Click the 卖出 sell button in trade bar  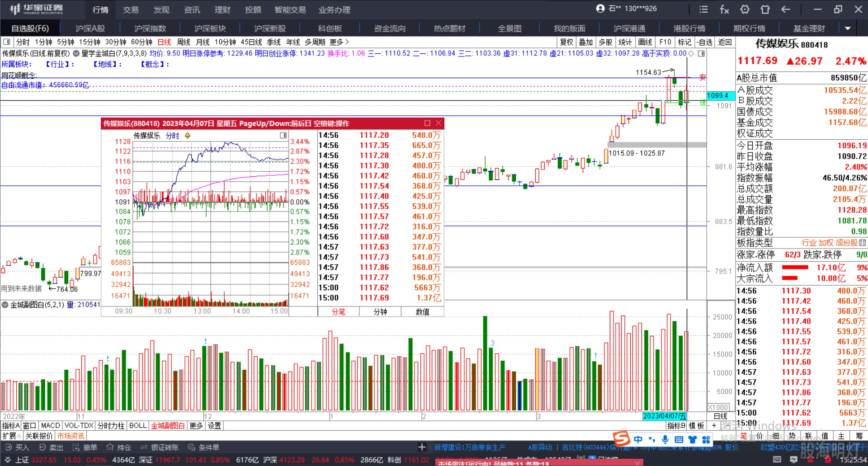51,447
